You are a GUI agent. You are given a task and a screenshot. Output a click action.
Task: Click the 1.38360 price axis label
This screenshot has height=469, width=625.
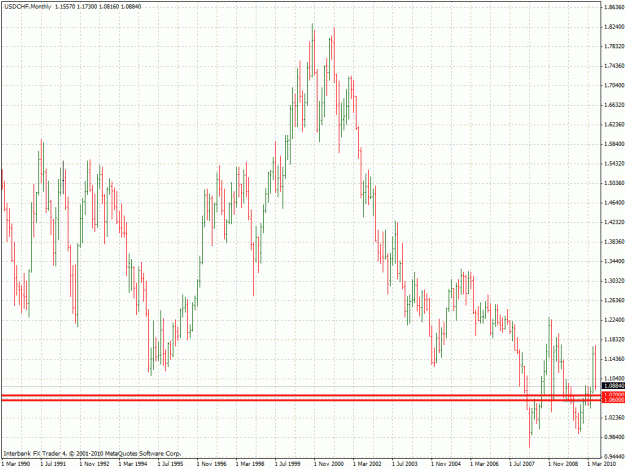(614, 242)
